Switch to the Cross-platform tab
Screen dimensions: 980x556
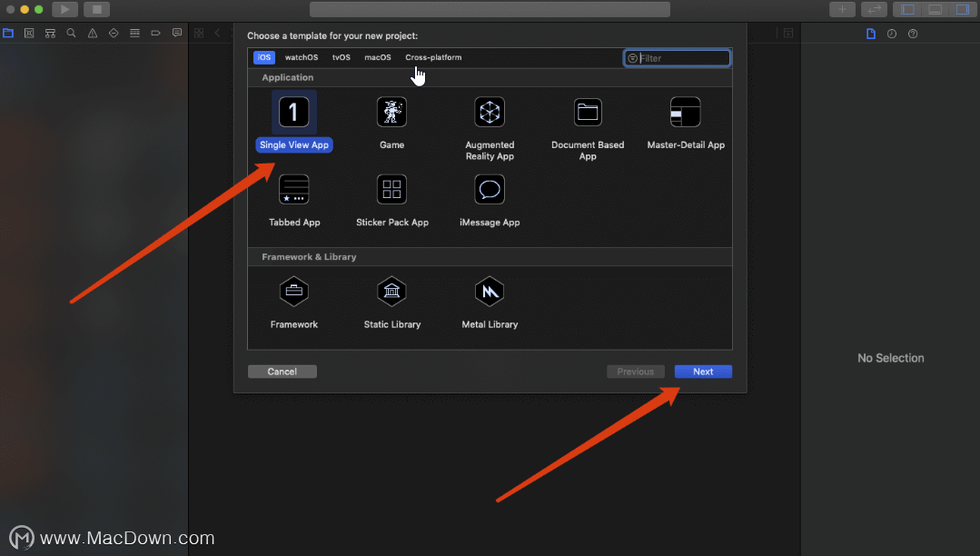(433, 57)
